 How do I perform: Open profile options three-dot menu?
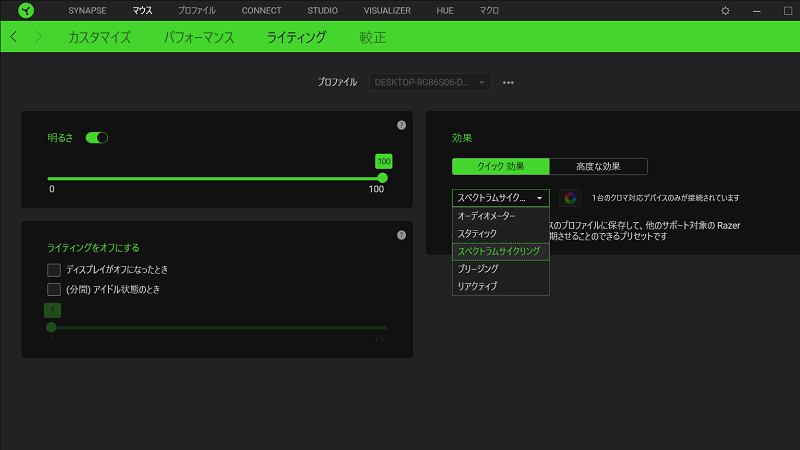pyautogui.click(x=508, y=82)
